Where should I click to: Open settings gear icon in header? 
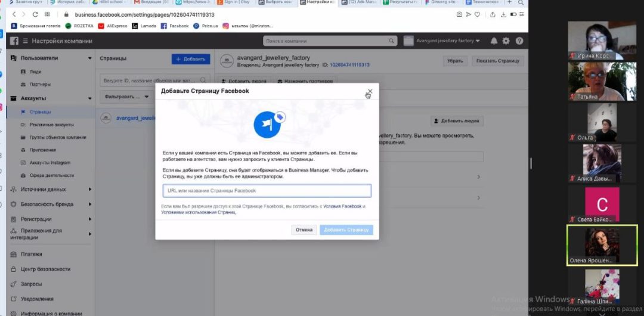click(x=506, y=41)
